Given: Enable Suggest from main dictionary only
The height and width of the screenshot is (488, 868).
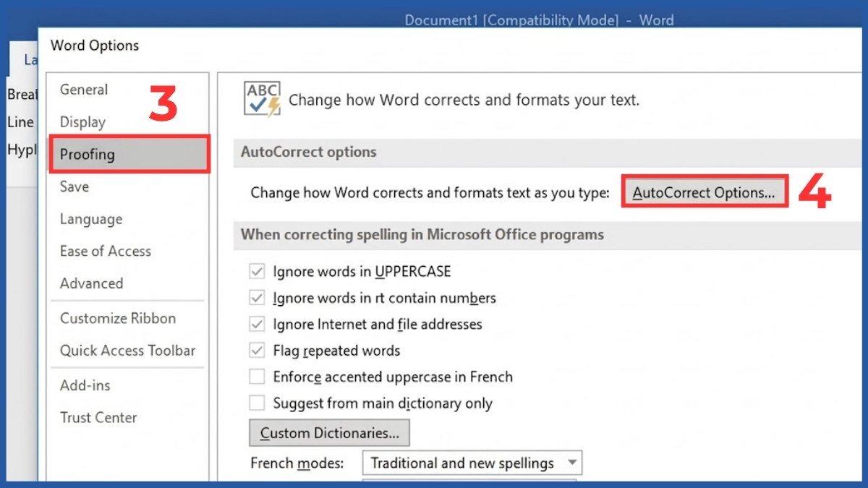Looking at the screenshot, I should (x=257, y=403).
